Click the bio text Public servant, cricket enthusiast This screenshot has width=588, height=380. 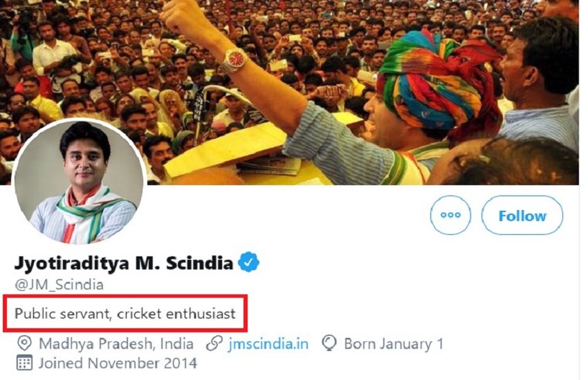coord(125,314)
